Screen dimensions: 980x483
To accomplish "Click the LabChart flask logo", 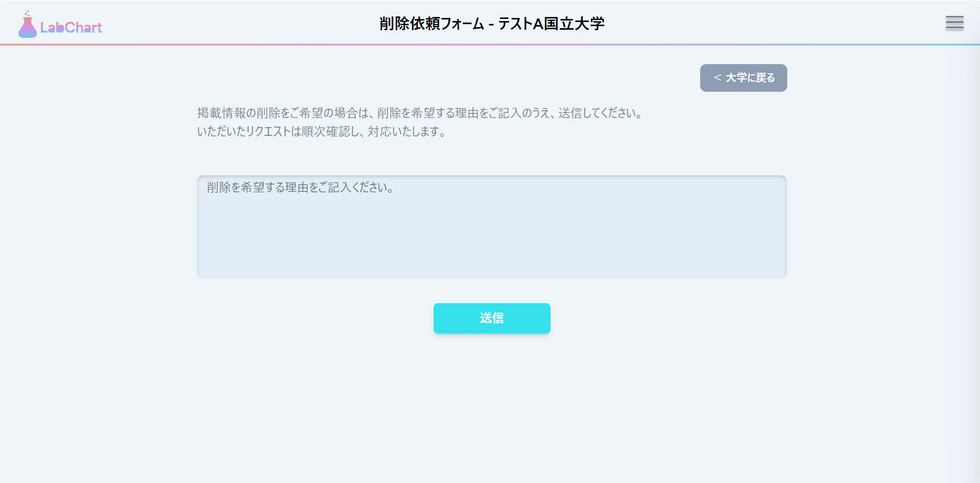I will point(60,24).
